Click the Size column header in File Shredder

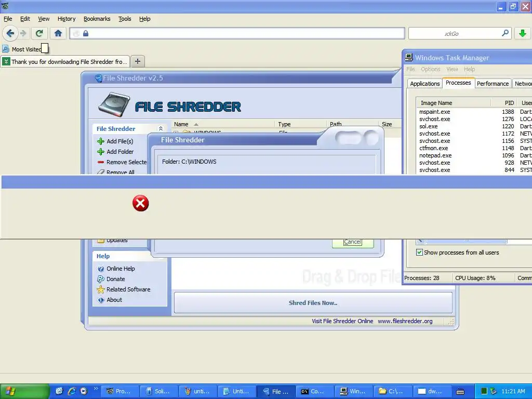(x=390, y=124)
